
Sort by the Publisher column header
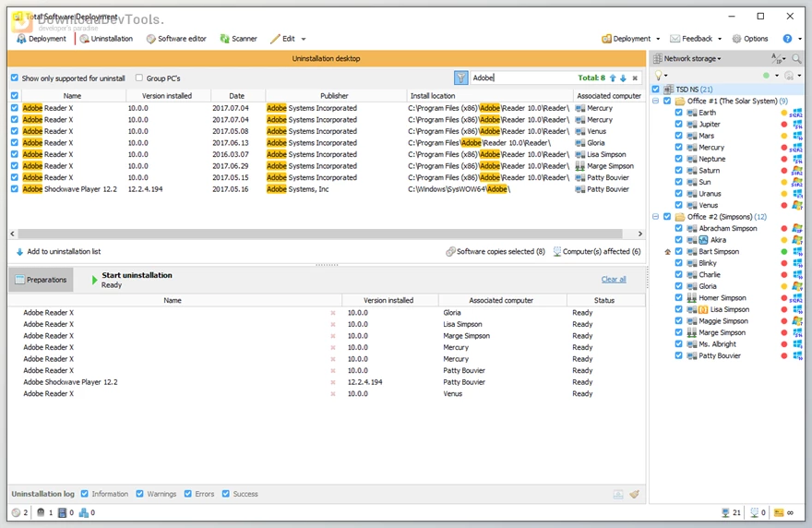[x=335, y=96]
